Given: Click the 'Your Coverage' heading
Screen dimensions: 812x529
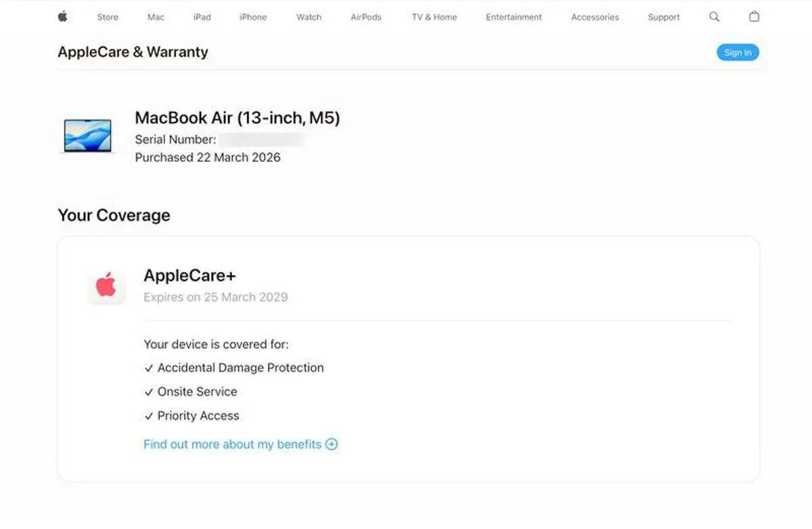Looking at the screenshot, I should pyautogui.click(x=114, y=215).
